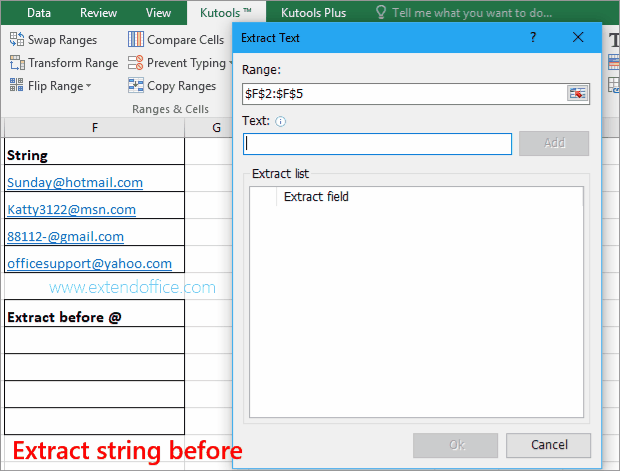Expand the Prevent Typing dropdown arrow
This screenshot has height=471, width=620.
click(231, 63)
